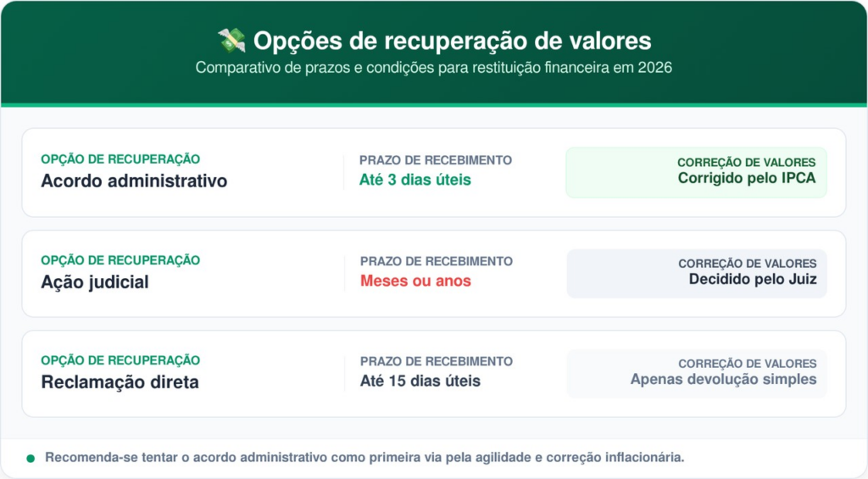This screenshot has width=868, height=479.
Task: Select the subtitle about restituição financeira em 2026
Action: pyautogui.click(x=433, y=68)
